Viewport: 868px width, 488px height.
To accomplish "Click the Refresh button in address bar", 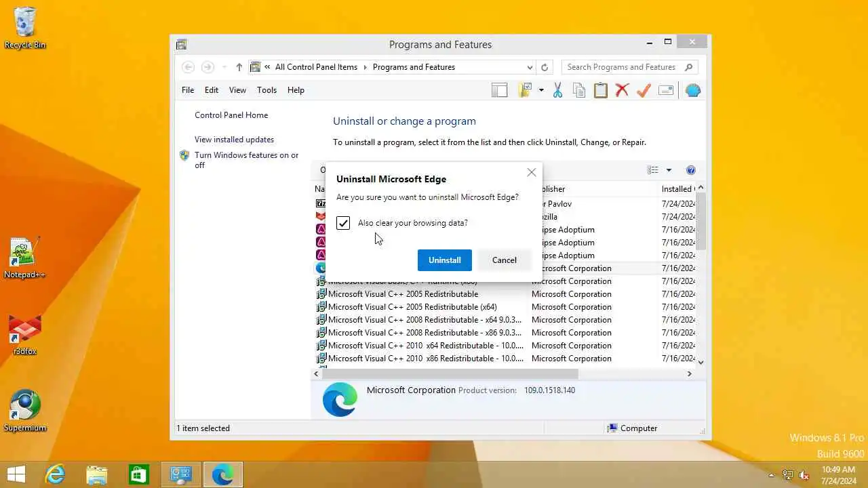I will [544, 67].
